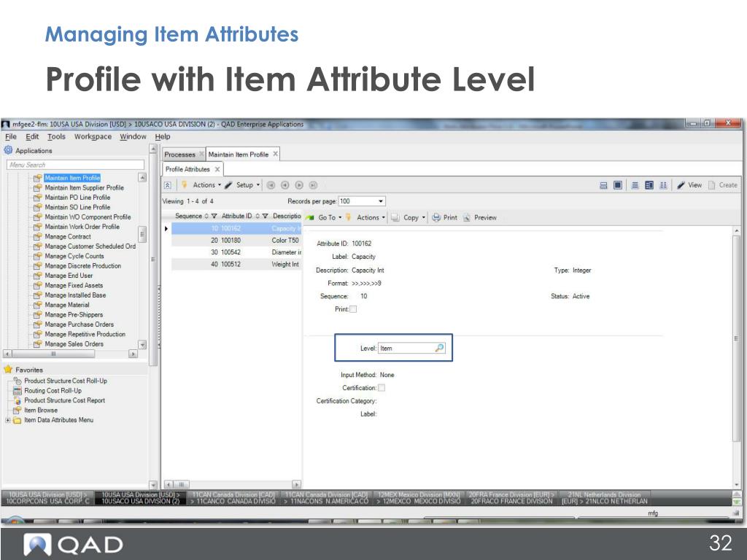Click the collapse toolbar double-arrow icon
The height and width of the screenshot is (560, 747).
point(168,185)
